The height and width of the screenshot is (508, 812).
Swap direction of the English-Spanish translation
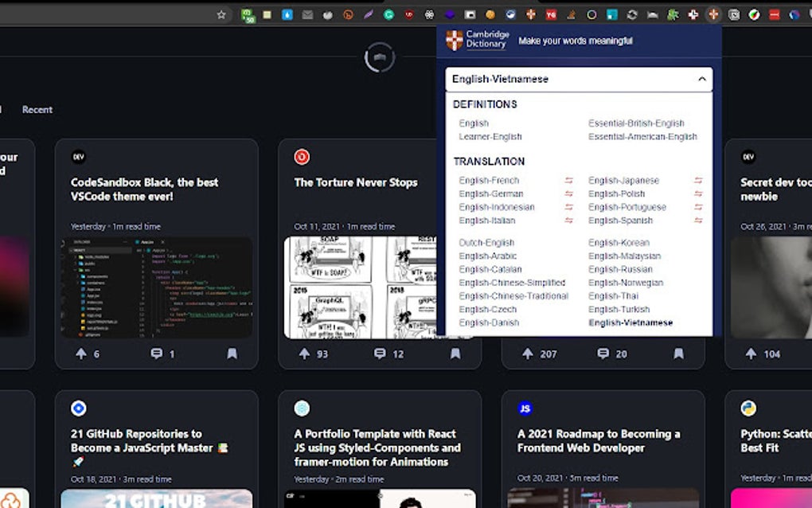(x=701, y=221)
